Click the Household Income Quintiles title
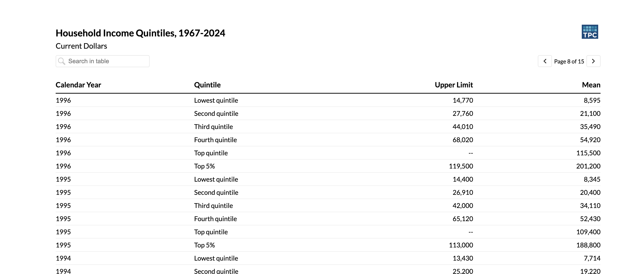Image resolution: width=644 pixels, height=274 pixels. (x=140, y=33)
